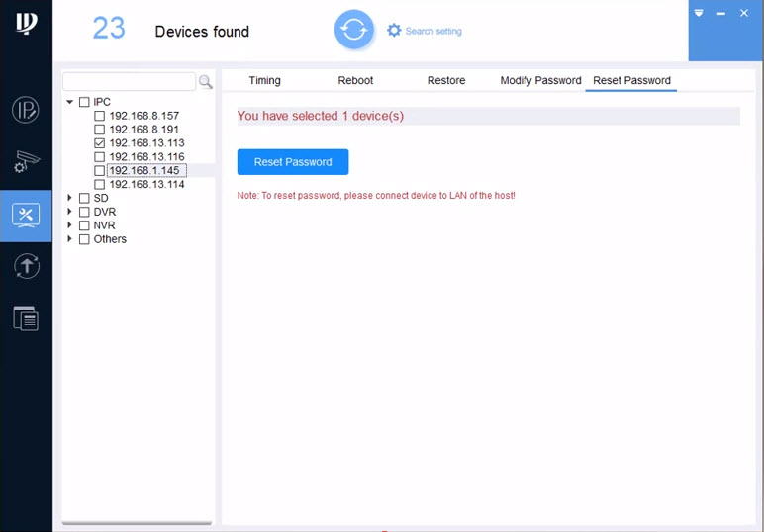Open the Modify Password tab
764x532 pixels.
540,80
